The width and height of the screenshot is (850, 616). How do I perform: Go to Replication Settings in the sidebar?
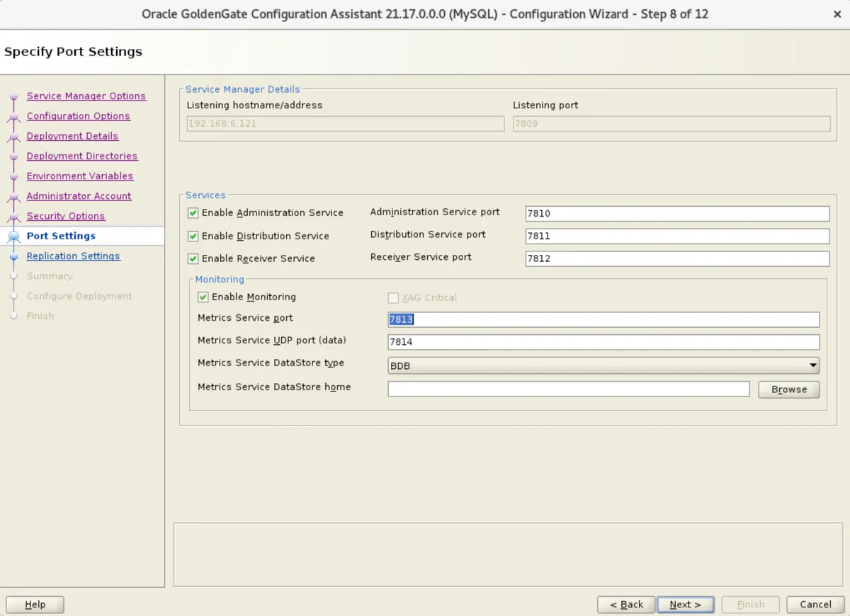(x=73, y=256)
